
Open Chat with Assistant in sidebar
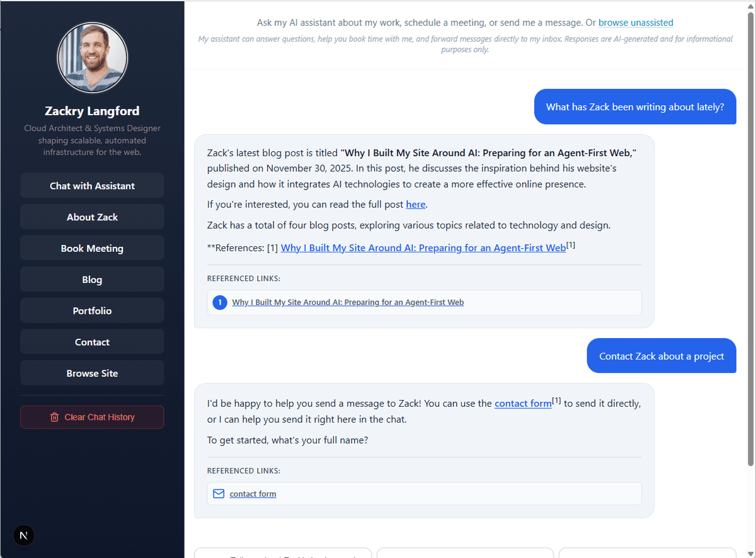coord(92,186)
